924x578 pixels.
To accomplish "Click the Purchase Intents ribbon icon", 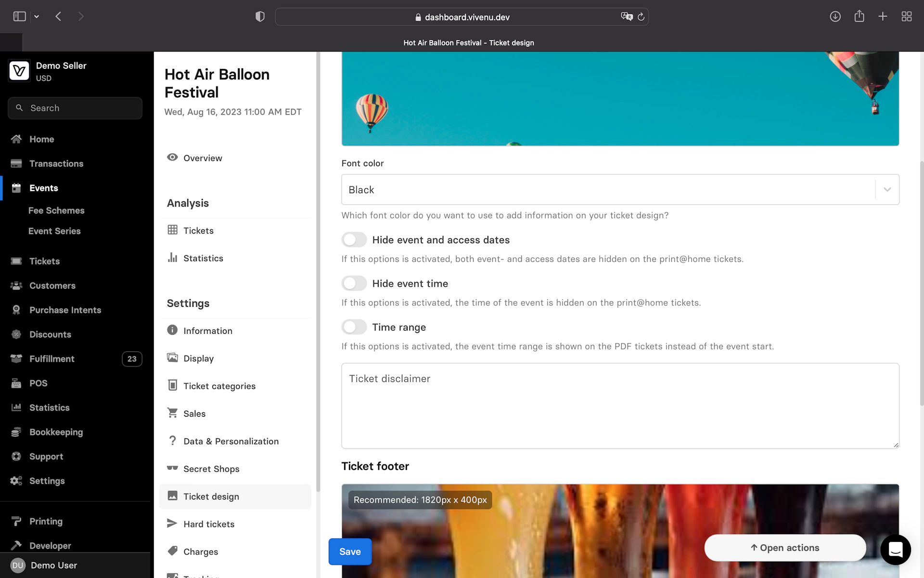I will tap(16, 310).
